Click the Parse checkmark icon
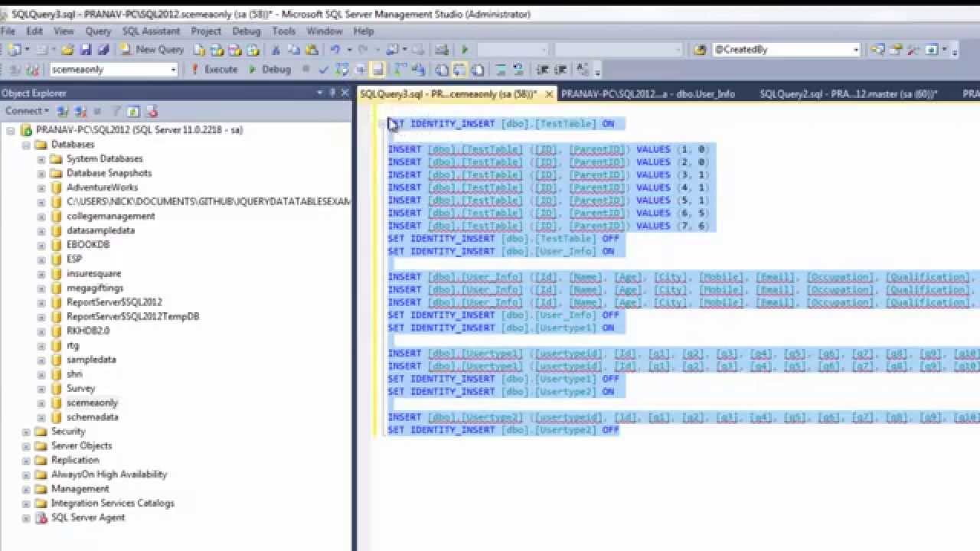This screenshot has width=980, height=551. coord(323,70)
